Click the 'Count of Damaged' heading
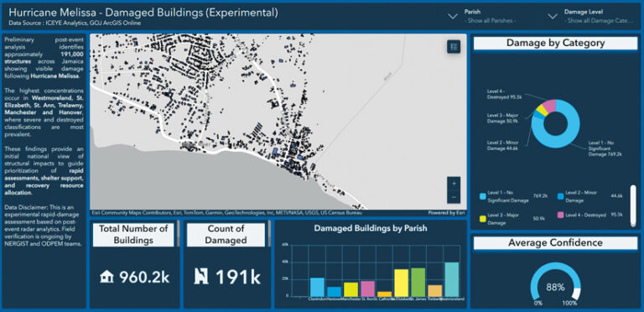This screenshot has height=312, width=644. tap(226, 234)
